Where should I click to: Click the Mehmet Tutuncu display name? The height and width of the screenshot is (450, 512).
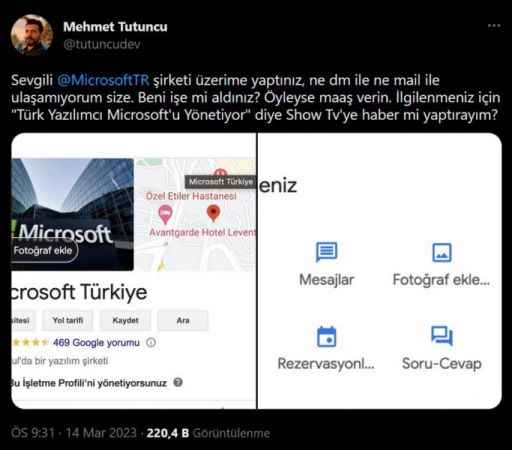(115, 27)
